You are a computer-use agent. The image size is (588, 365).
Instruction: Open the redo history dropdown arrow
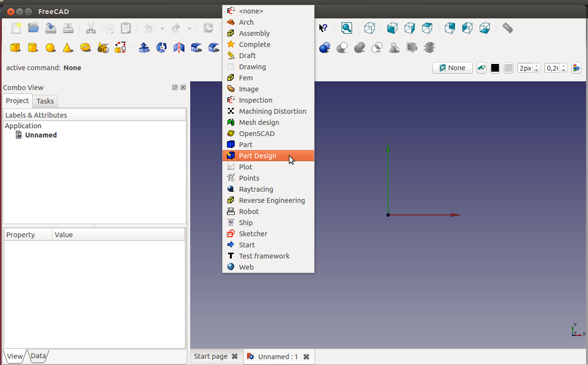[189, 29]
